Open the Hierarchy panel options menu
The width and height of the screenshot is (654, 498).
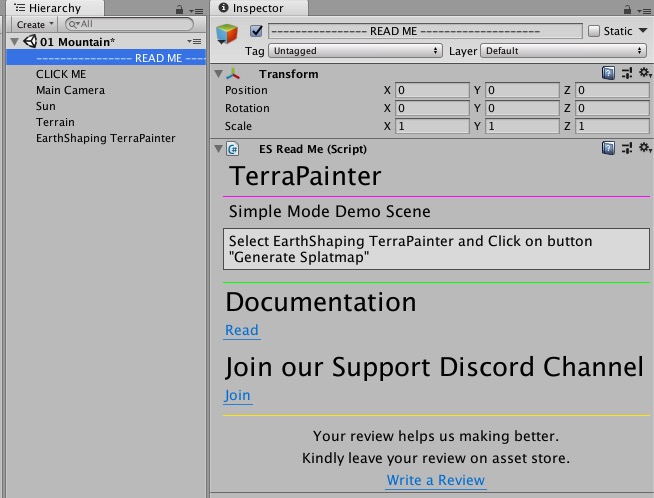click(x=196, y=11)
